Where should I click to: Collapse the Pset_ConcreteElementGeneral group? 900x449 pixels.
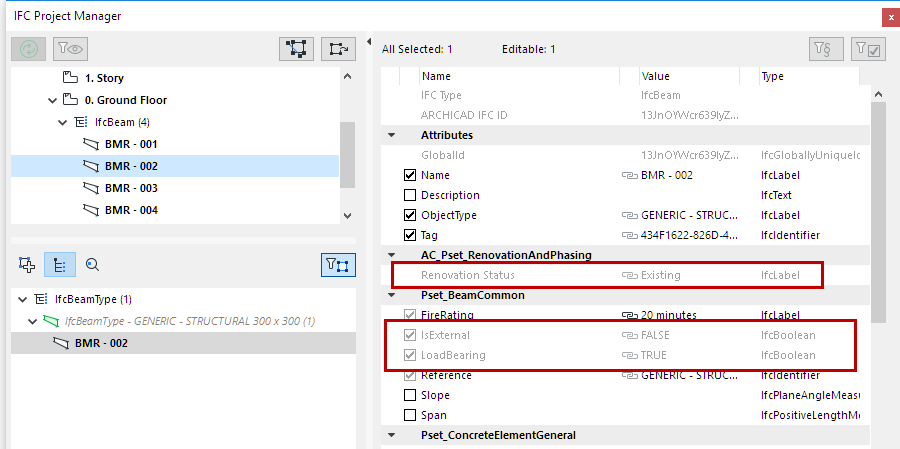coord(392,435)
